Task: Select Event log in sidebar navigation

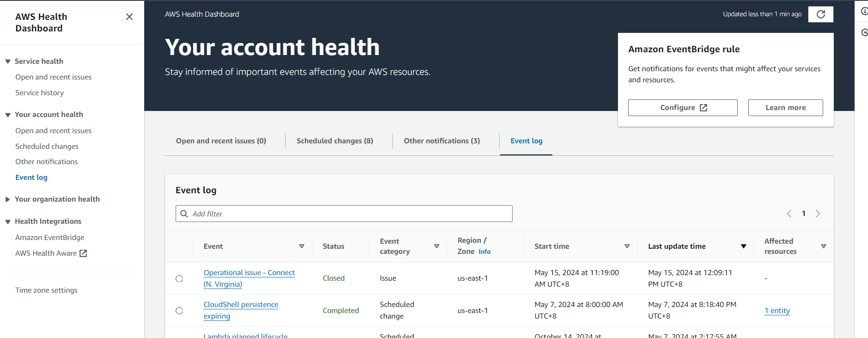Action: [31, 178]
